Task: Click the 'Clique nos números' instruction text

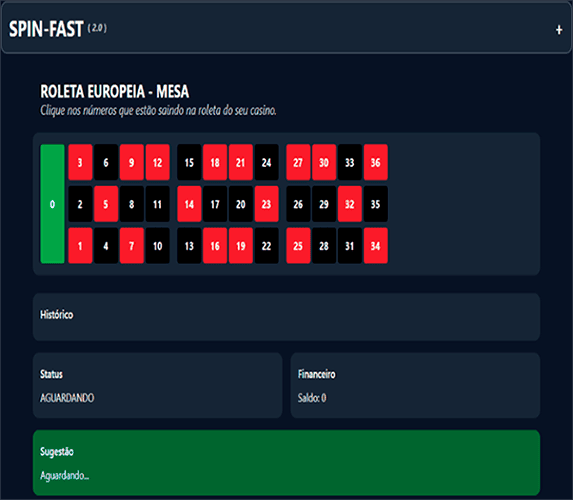Action: [x=158, y=110]
